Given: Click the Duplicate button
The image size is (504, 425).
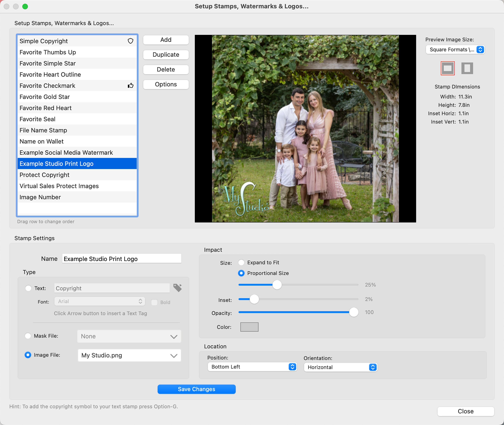Looking at the screenshot, I should pos(166,55).
